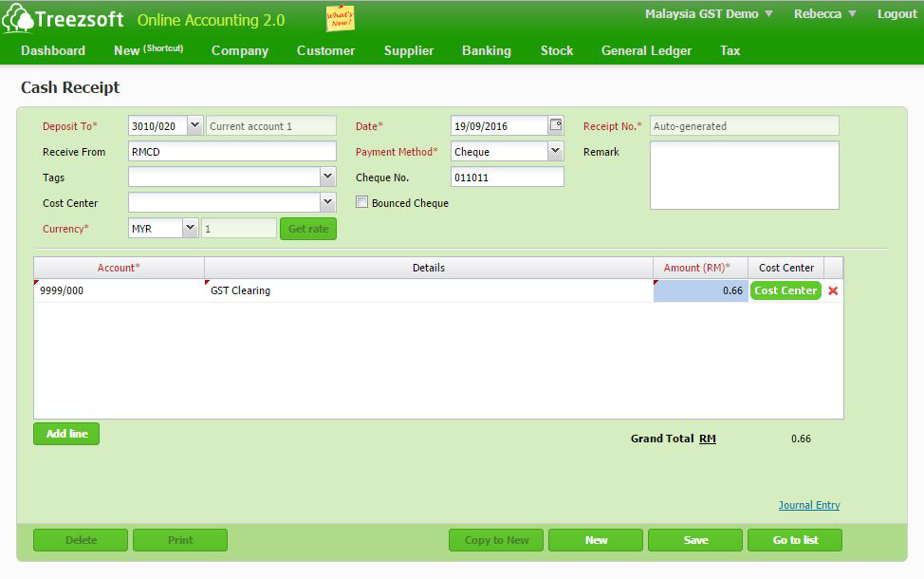The image size is (924, 579).
Task: Open the Tags dropdown
Action: pos(328,177)
